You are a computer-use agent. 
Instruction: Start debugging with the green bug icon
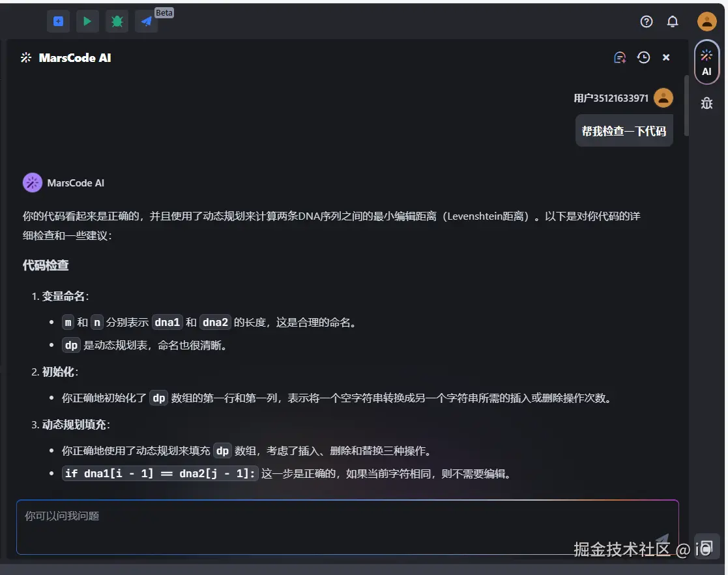click(x=117, y=22)
